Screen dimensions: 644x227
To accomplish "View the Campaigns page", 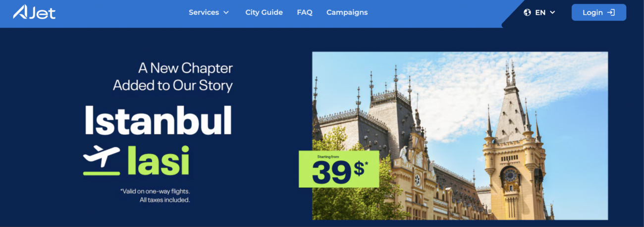I will pyautogui.click(x=347, y=12).
